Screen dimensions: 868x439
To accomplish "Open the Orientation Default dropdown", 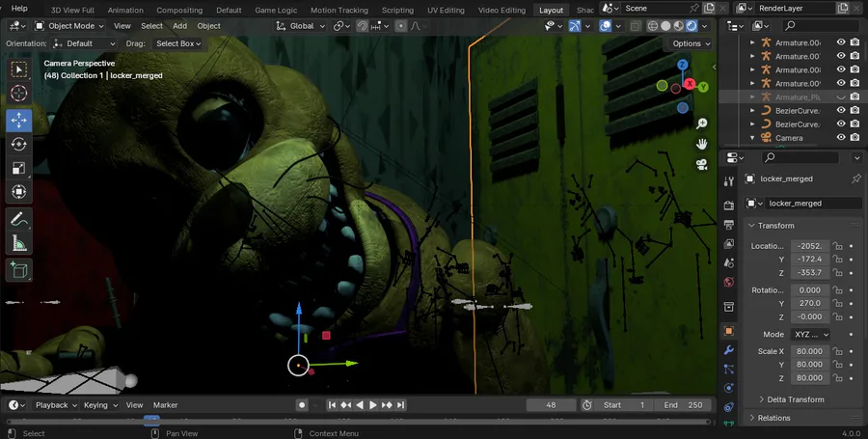I will 84,43.
